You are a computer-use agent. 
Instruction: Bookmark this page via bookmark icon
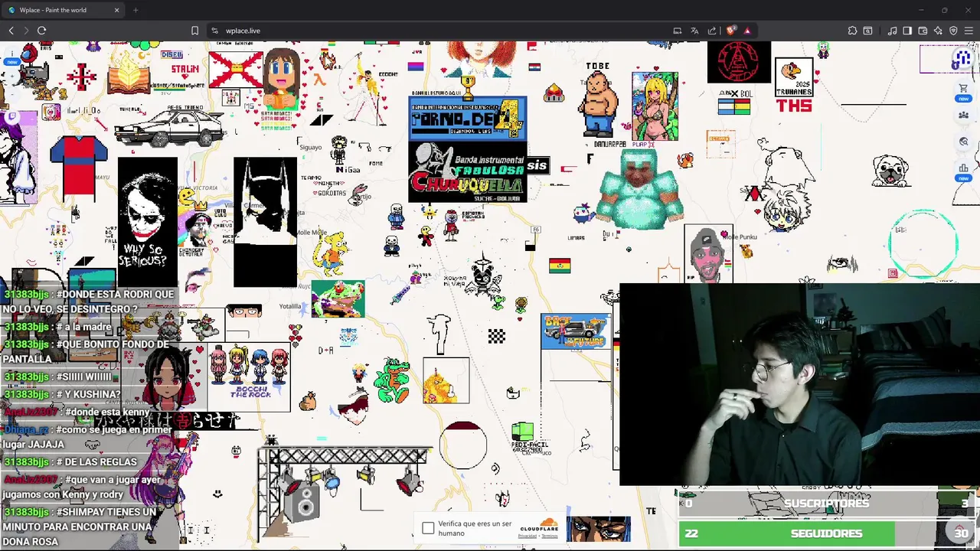point(194,31)
